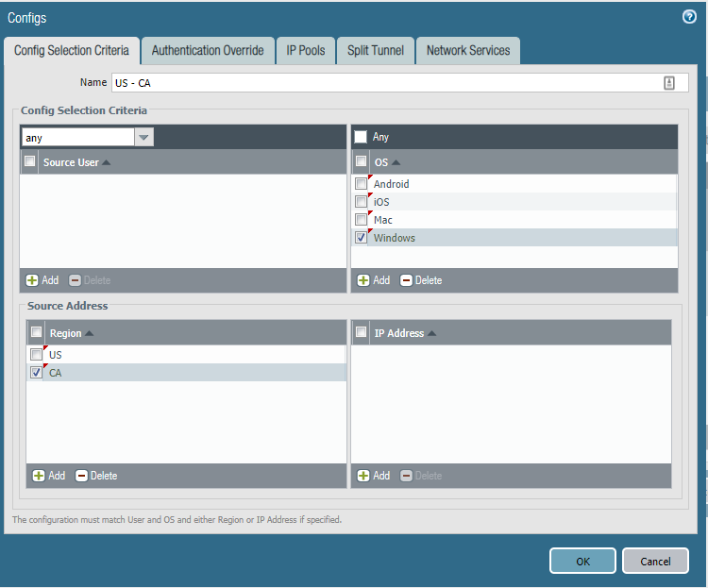Click Add under the Source User list
Screen dimensions: 708x588
[42, 280]
